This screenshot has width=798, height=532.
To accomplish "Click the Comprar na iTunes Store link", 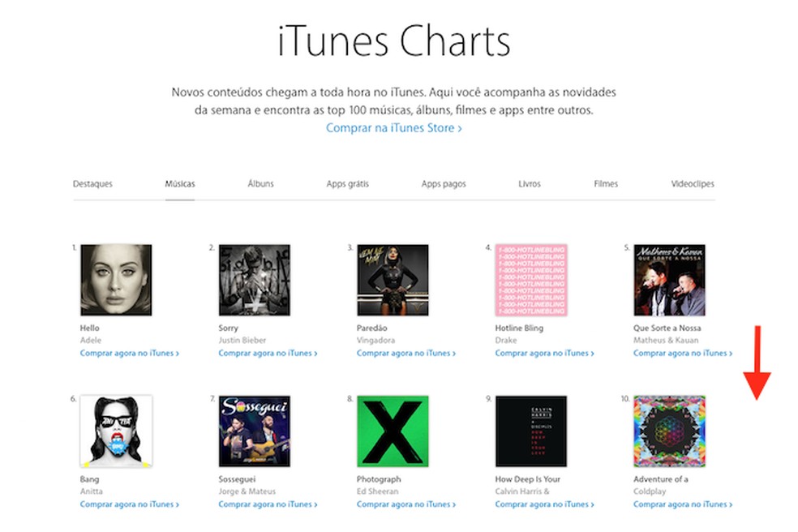I will click(393, 128).
